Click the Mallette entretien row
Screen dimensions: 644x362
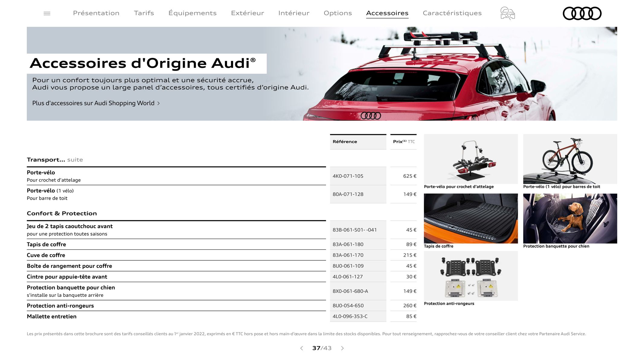[176, 316]
